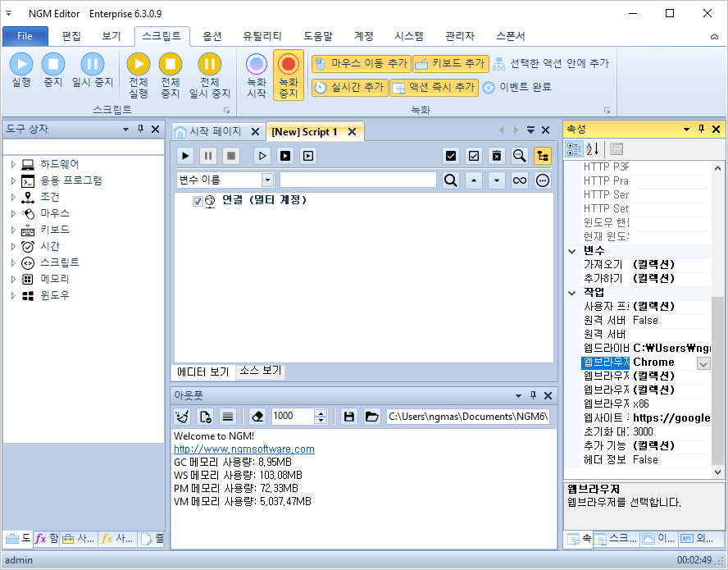Click the eraser icon in output toolbar
Screen dimensions: 728x570
257,417
